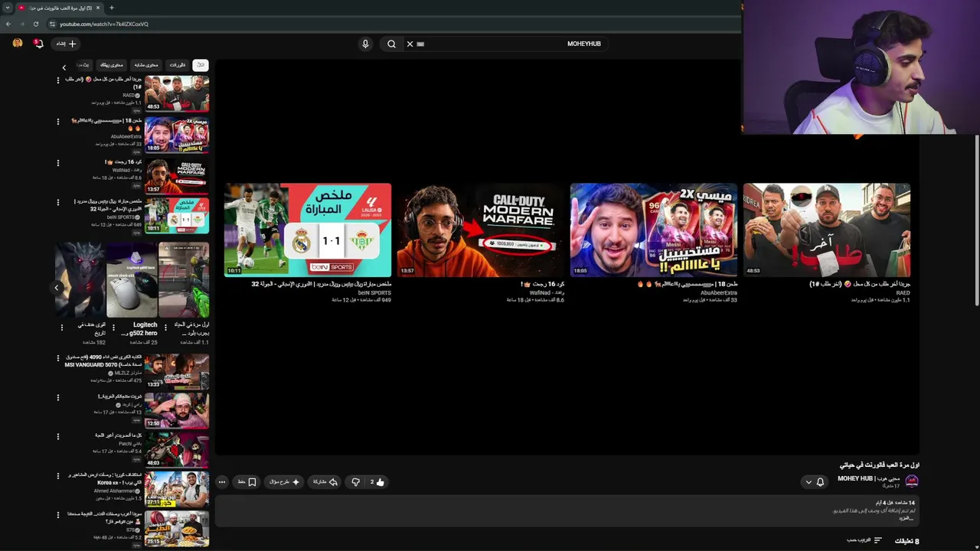Image resolution: width=980 pixels, height=551 pixels.
Task: Click the voice search microphone icon
Action: click(x=365, y=44)
